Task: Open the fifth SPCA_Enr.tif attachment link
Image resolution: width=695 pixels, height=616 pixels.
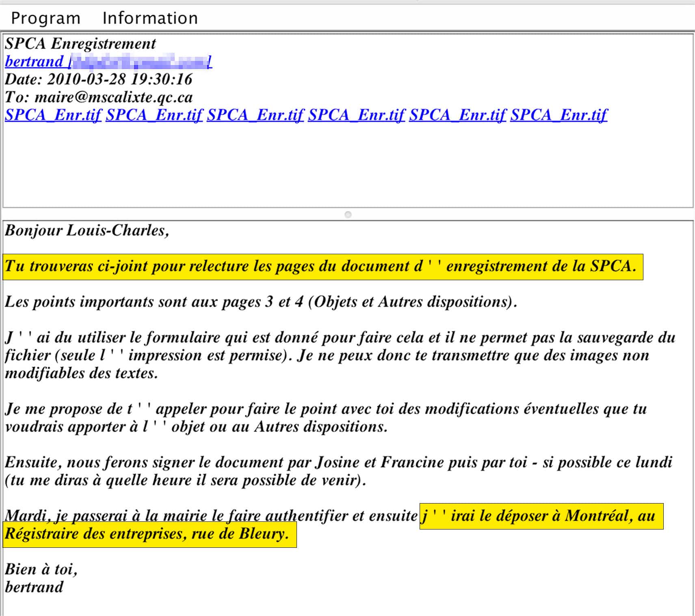Action: coord(457,115)
